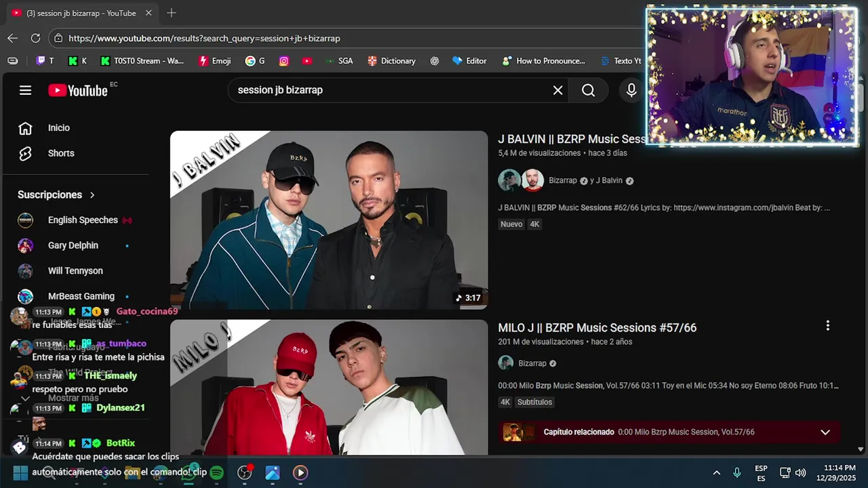Image resolution: width=868 pixels, height=488 pixels.
Task: Click the browser address bar URL
Action: click(x=204, y=39)
